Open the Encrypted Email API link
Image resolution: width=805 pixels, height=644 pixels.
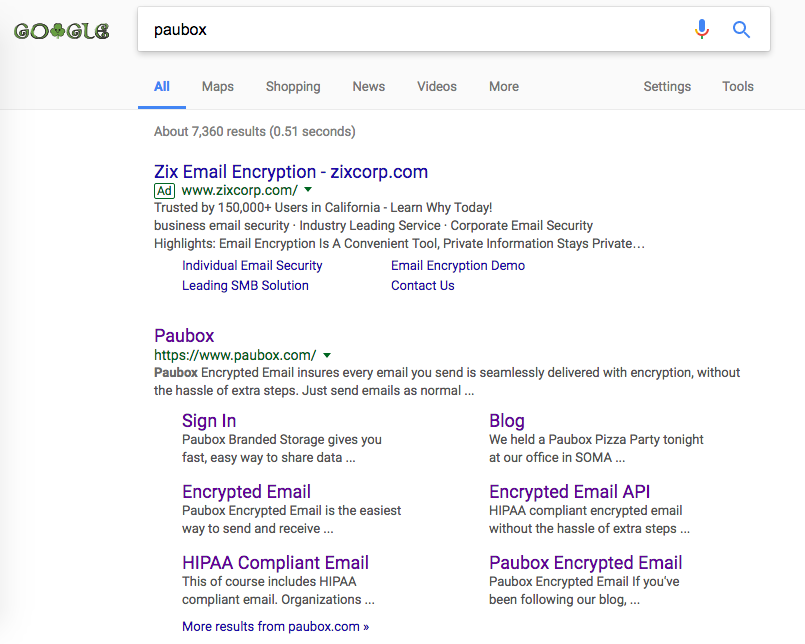(x=569, y=492)
